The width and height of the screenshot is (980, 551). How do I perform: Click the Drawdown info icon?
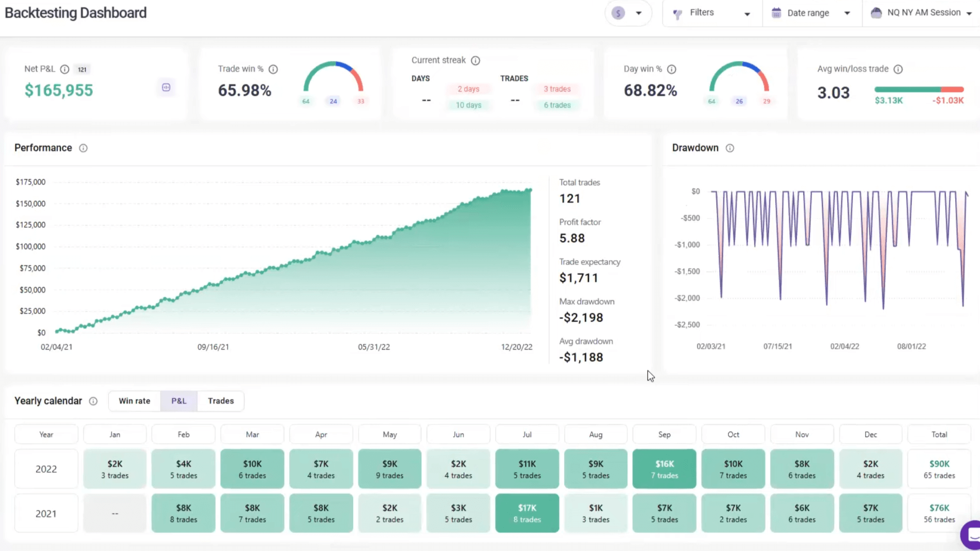point(729,148)
